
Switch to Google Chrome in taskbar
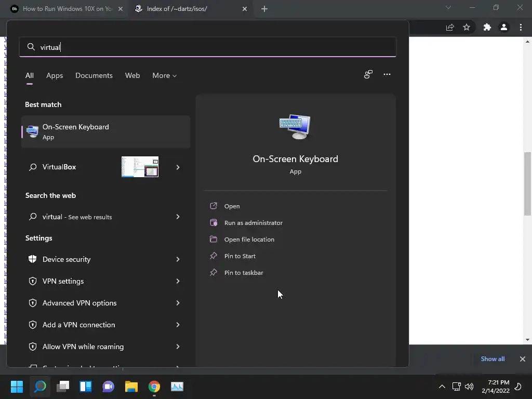(x=154, y=387)
